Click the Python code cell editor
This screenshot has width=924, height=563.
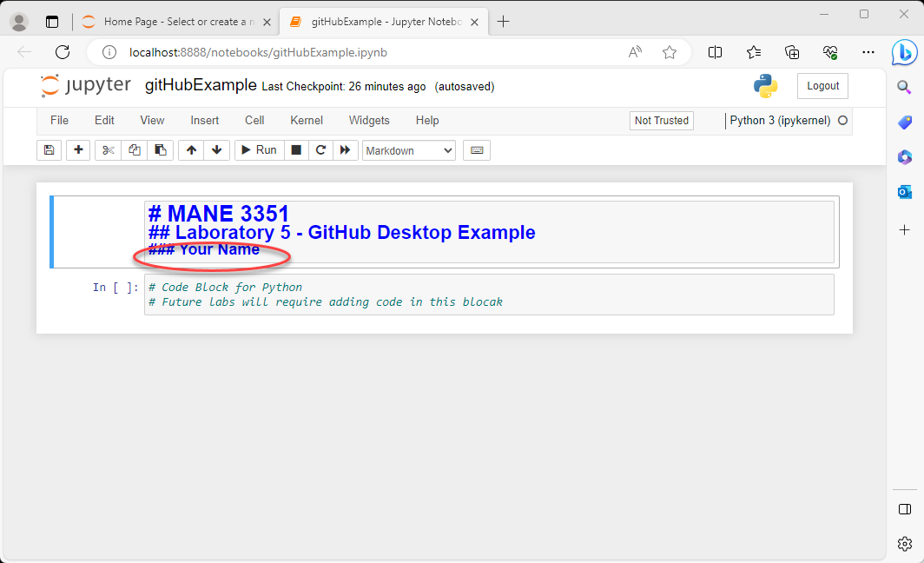[488, 295]
